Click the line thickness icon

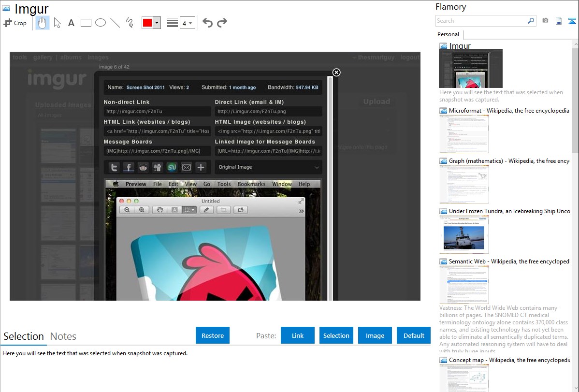coord(172,23)
